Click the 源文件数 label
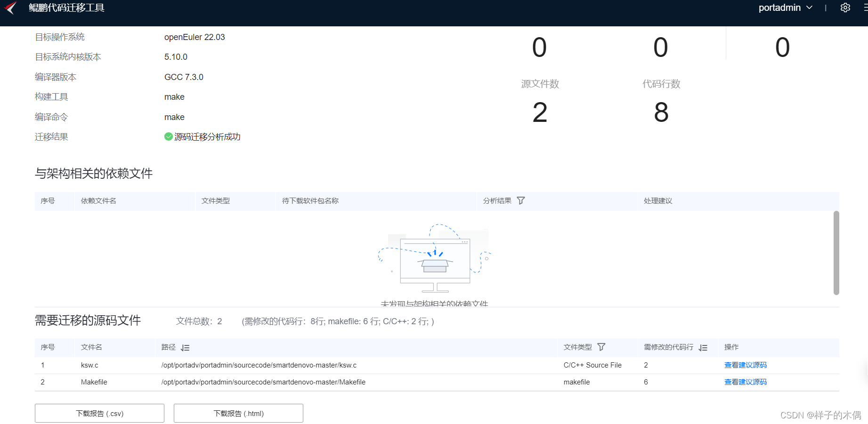The height and width of the screenshot is (424, 868). click(x=540, y=84)
